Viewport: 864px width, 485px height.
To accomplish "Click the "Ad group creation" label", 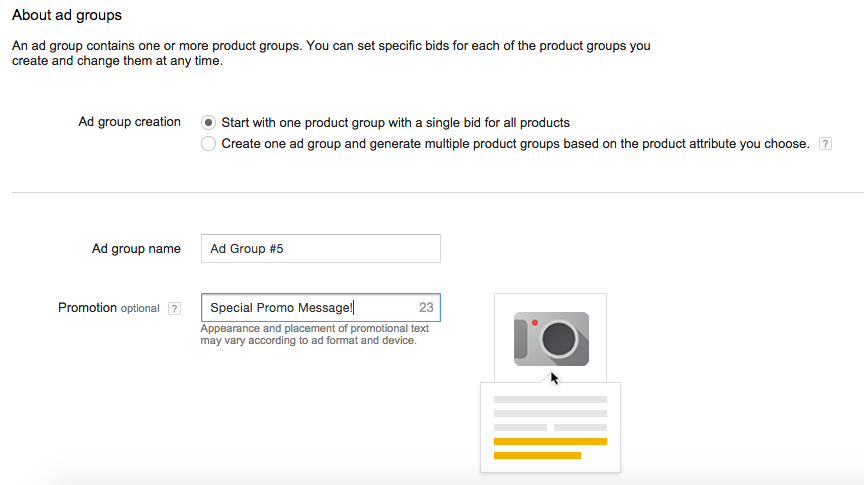I will point(129,122).
